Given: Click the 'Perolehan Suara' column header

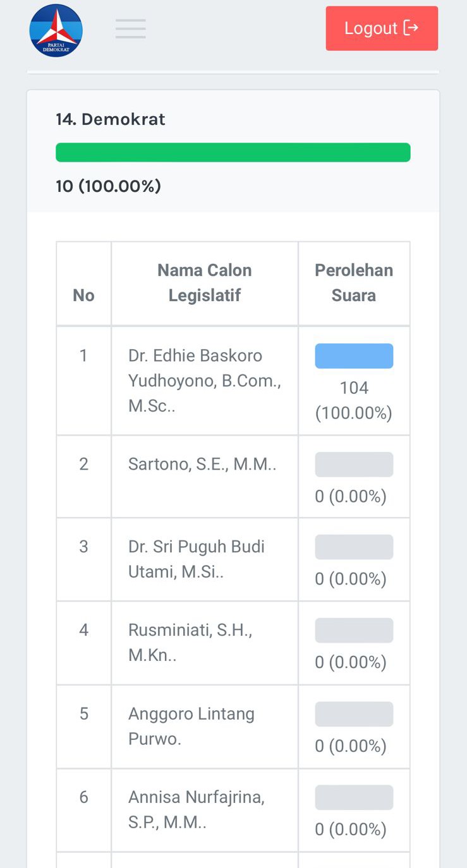Looking at the screenshot, I should tap(354, 283).
